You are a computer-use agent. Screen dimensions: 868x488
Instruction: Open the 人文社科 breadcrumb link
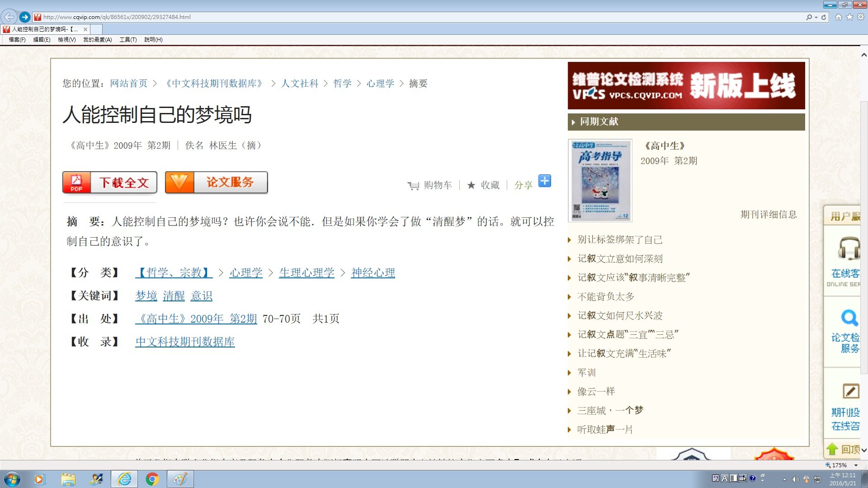(x=300, y=84)
